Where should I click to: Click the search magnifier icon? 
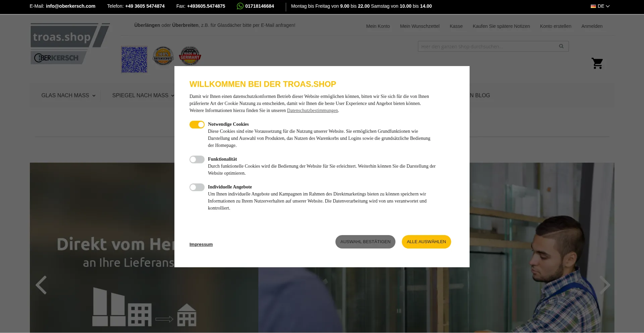tap(561, 46)
